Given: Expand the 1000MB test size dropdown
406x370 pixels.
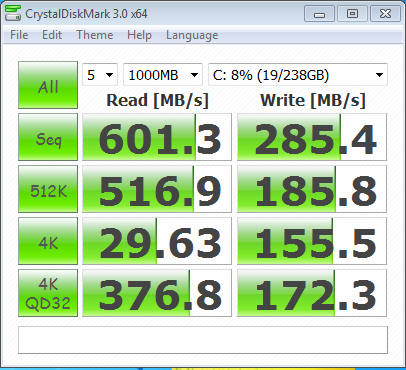Looking at the screenshot, I should click(163, 75).
